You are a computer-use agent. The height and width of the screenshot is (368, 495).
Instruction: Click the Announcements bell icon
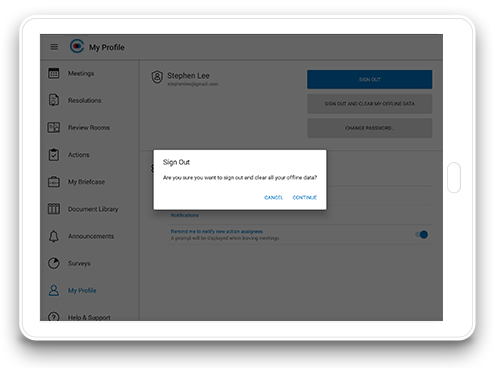click(x=54, y=236)
